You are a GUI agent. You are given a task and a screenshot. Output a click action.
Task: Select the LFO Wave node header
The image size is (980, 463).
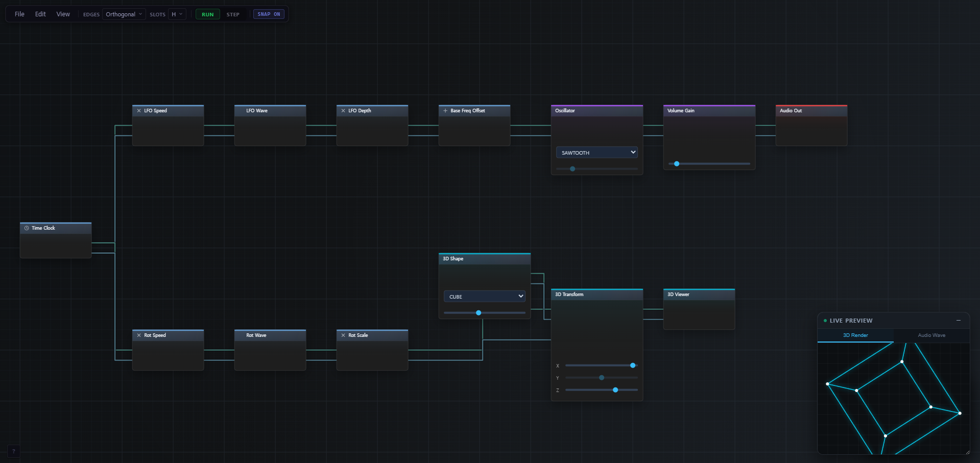(x=270, y=111)
